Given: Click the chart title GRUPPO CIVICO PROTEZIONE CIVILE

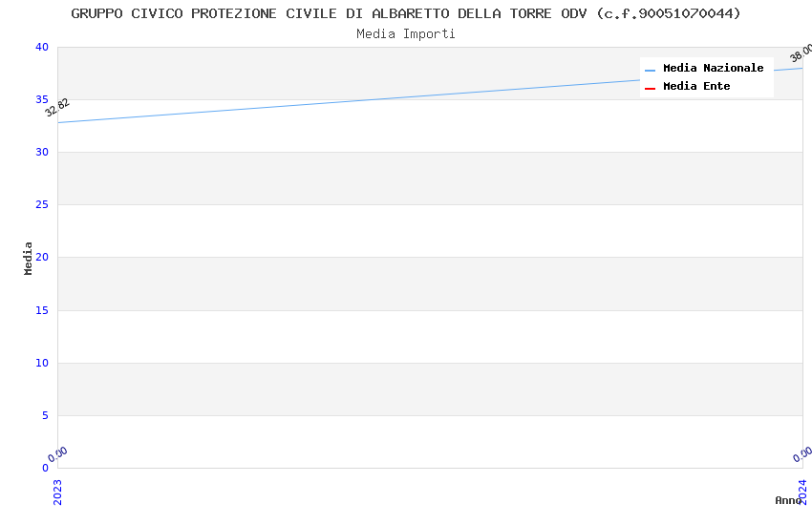Looking at the screenshot, I should pyautogui.click(x=406, y=13).
